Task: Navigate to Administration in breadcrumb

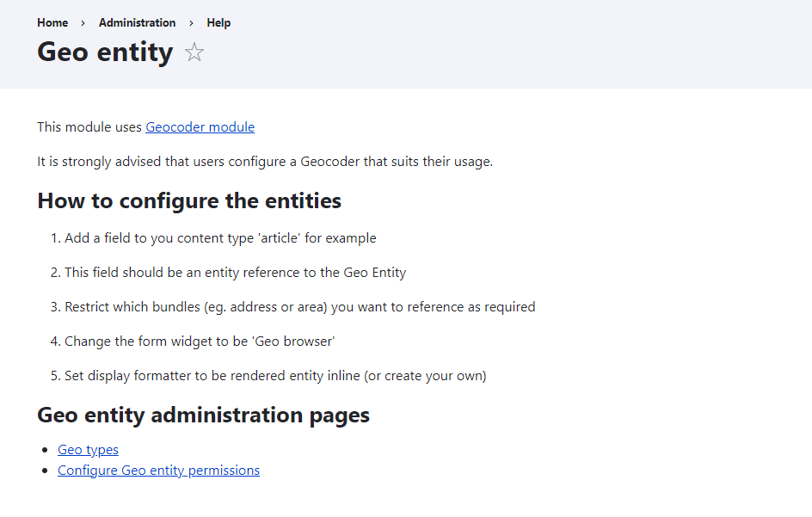Action: (x=137, y=22)
